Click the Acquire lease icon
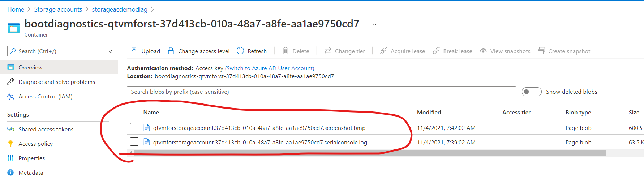The height and width of the screenshot is (182, 644). [x=383, y=51]
